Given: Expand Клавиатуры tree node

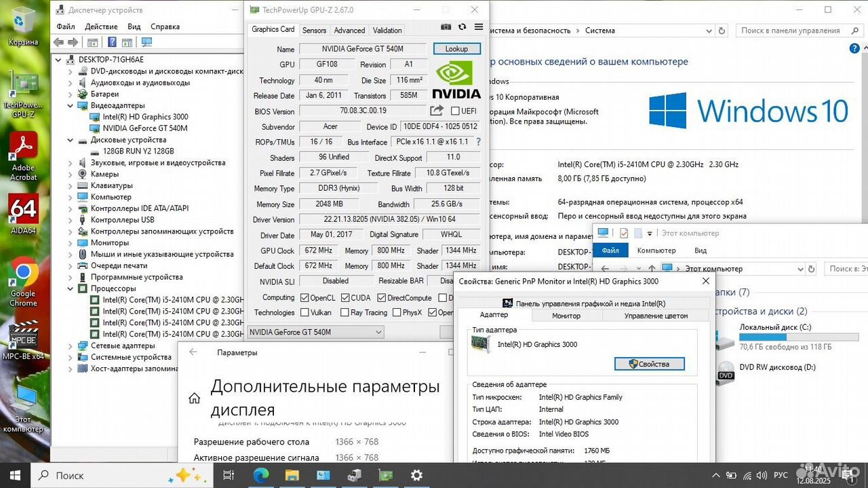Looking at the screenshot, I should 71,185.
